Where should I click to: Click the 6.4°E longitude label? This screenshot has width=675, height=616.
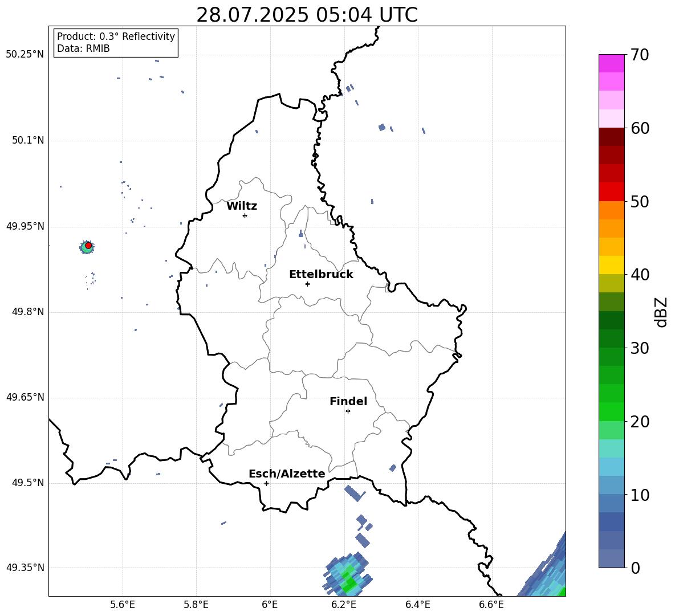(417, 605)
